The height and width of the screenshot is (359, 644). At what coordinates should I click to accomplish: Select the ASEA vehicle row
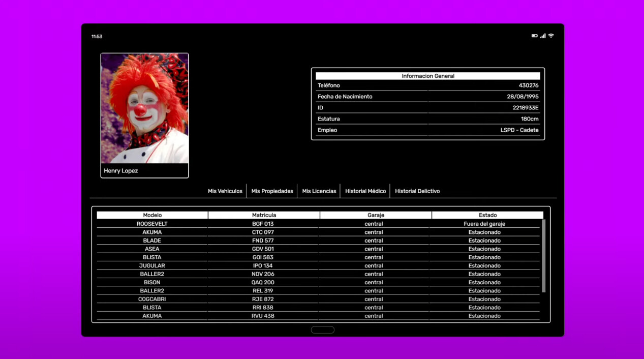(x=318, y=249)
